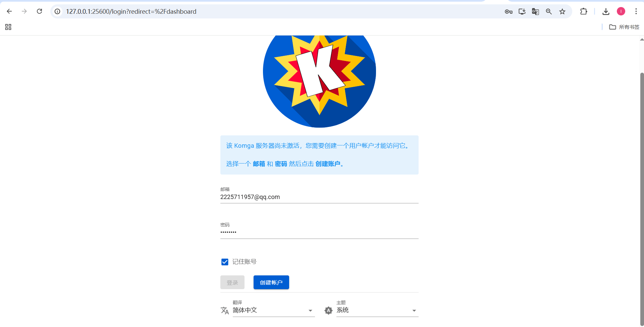
Task: Open the 所有书签 bookmarks folder
Action: click(x=624, y=27)
